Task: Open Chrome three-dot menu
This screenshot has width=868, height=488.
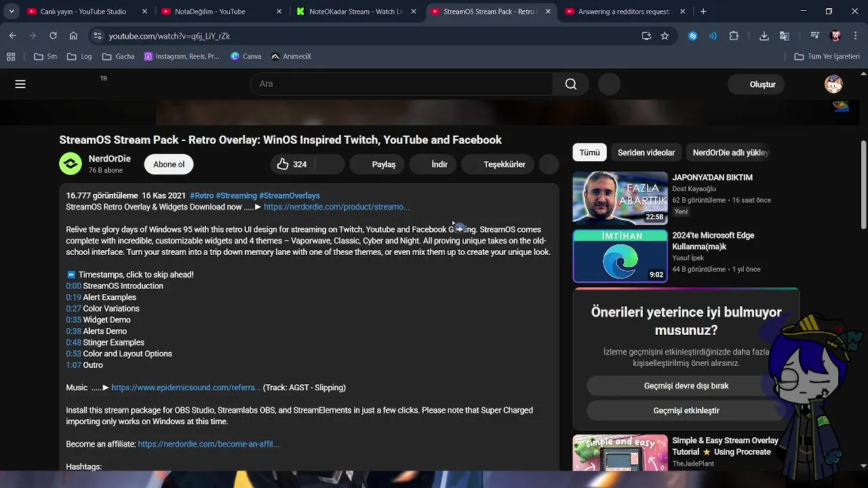Action: coord(855,36)
